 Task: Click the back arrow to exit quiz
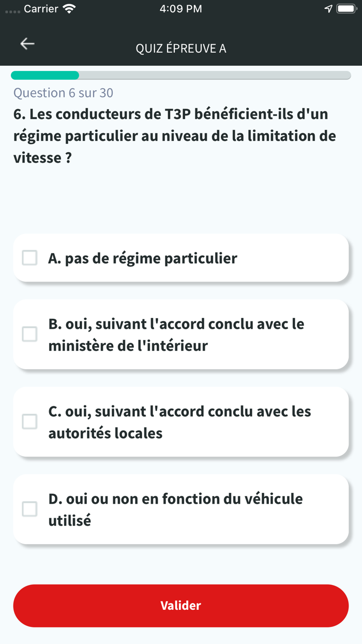[x=26, y=43]
